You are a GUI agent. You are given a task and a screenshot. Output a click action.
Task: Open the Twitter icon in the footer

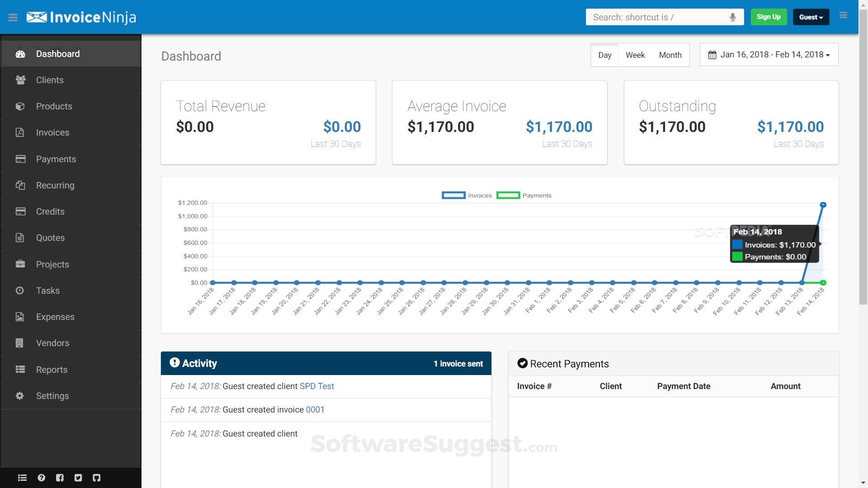point(78,478)
